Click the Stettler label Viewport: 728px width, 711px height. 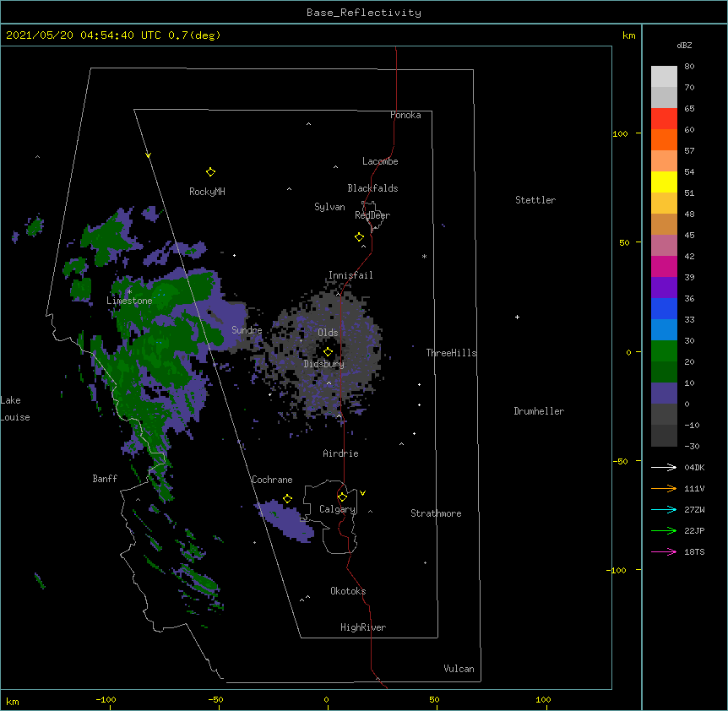(535, 200)
